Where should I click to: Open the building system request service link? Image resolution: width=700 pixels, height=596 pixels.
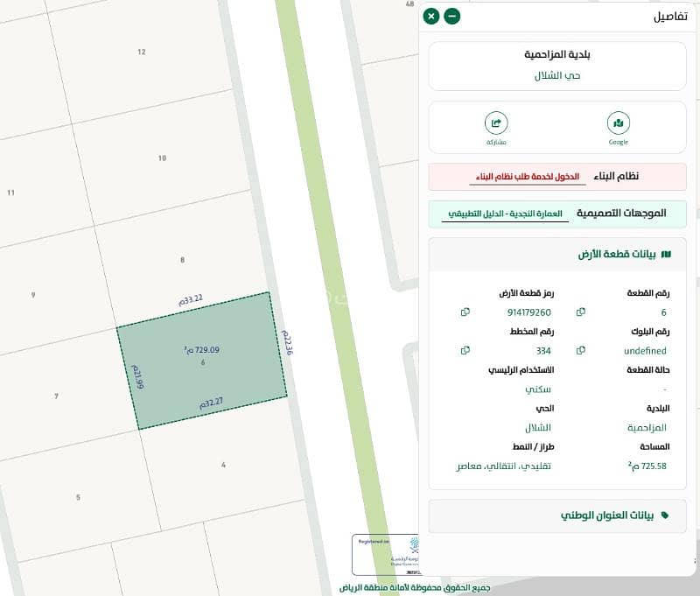coord(528,177)
